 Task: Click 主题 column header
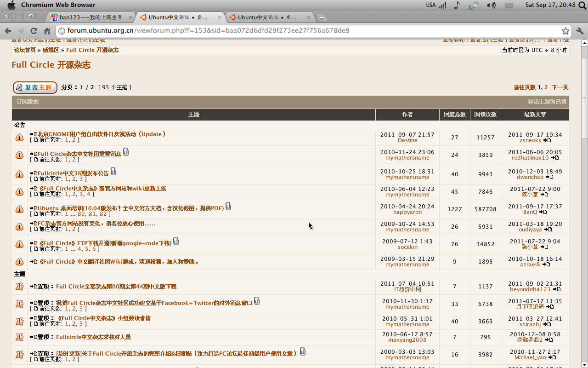pyautogui.click(x=194, y=115)
